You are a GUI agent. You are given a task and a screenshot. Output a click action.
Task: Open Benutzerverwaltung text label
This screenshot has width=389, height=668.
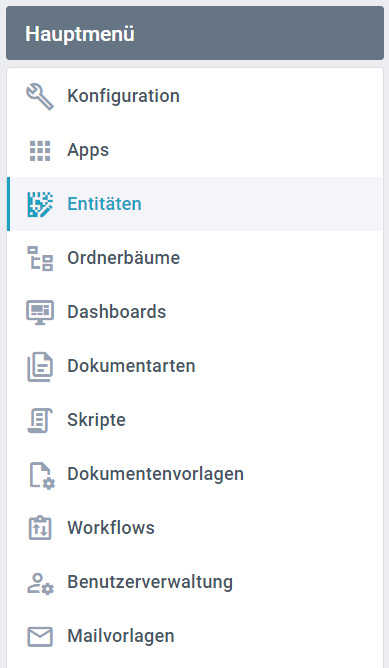coord(150,582)
